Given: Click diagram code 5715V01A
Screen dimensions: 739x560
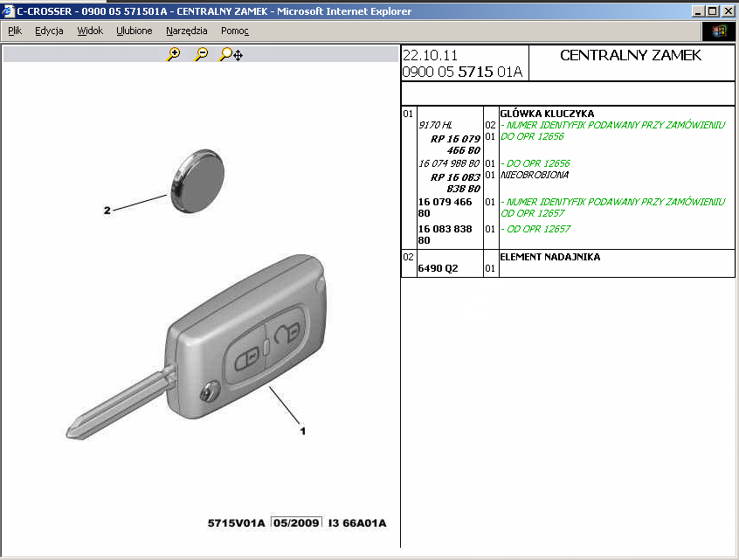Looking at the screenshot, I should tap(236, 522).
